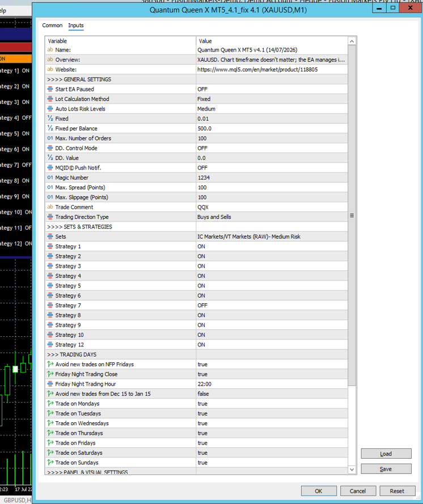Open the Start EA Paused OFF value dropdown
The width and height of the screenshot is (423, 504).
[x=272, y=89]
